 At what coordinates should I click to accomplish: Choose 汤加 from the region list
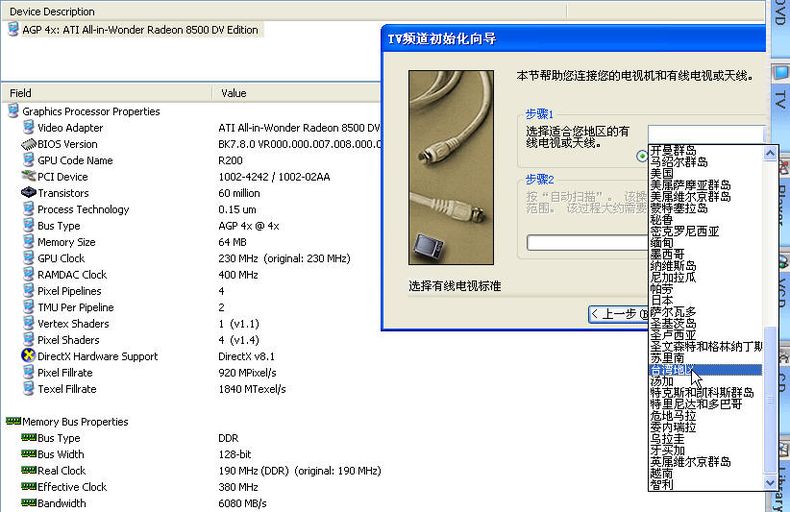click(x=662, y=381)
